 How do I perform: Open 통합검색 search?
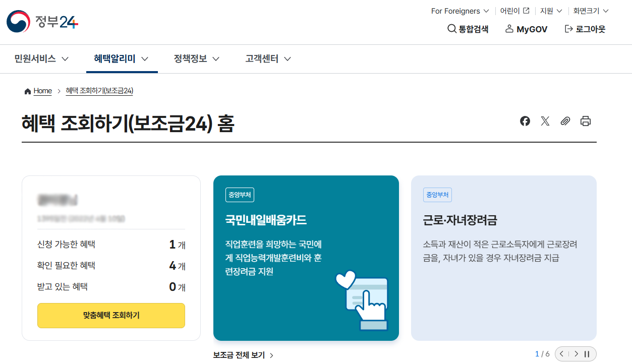(468, 29)
